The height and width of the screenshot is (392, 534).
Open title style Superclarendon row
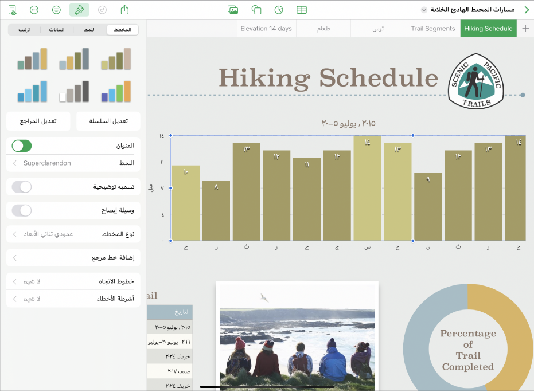coord(73,163)
